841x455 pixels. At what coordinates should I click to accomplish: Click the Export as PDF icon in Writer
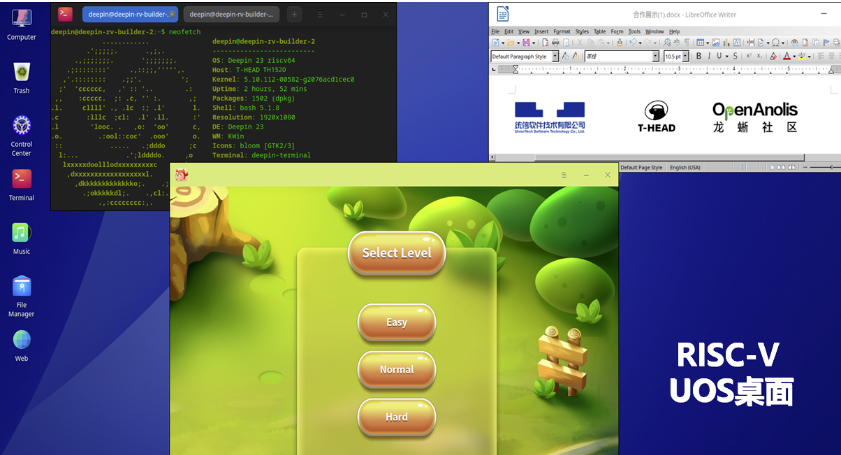545,42
